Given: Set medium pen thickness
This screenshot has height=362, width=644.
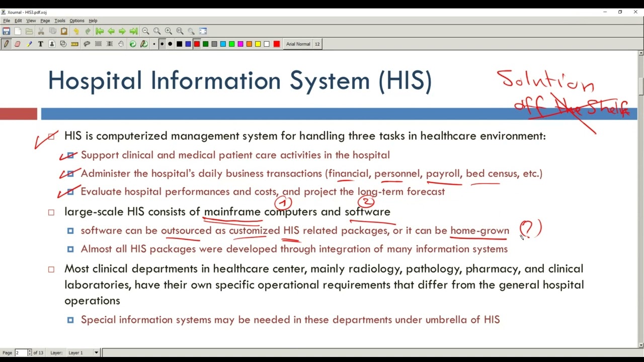Looking at the screenshot, I should coord(162,44).
